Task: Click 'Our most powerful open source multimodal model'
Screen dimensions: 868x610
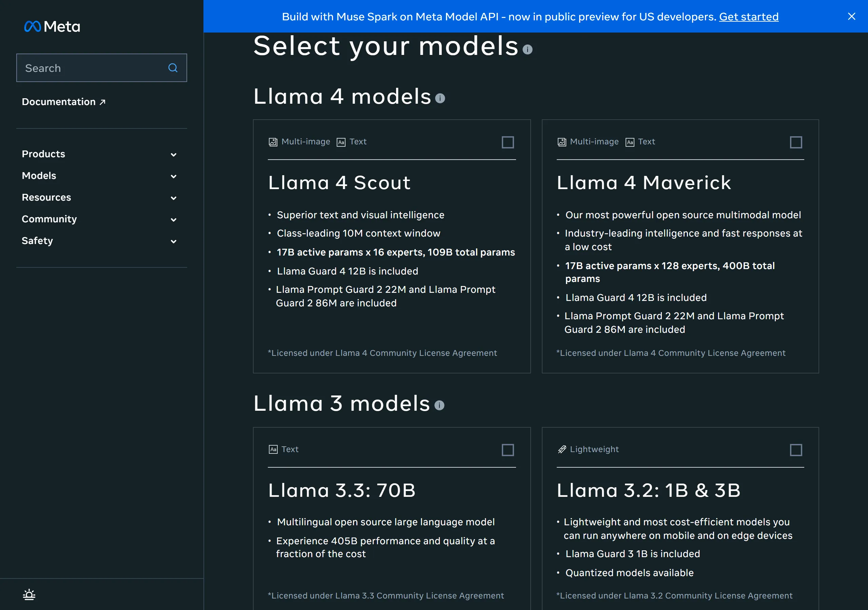Action: [683, 215]
